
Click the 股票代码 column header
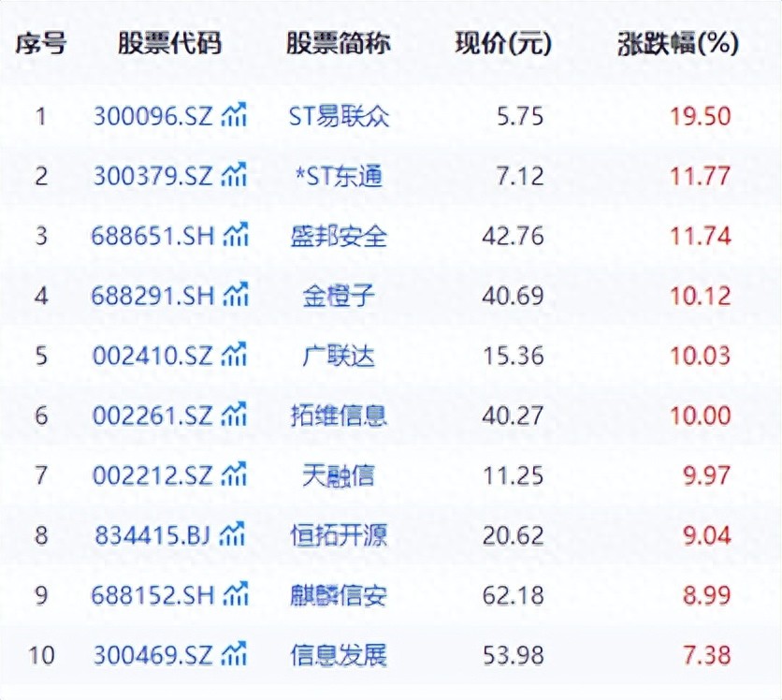click(169, 43)
